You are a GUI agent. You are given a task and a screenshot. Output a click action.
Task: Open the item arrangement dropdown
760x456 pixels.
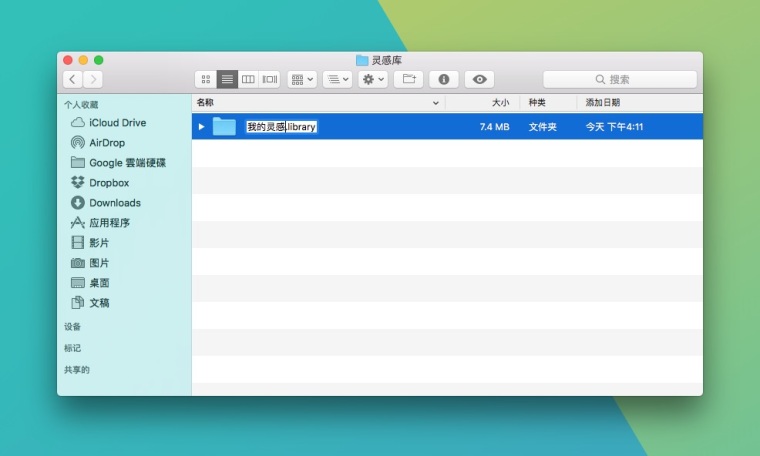tap(302, 79)
